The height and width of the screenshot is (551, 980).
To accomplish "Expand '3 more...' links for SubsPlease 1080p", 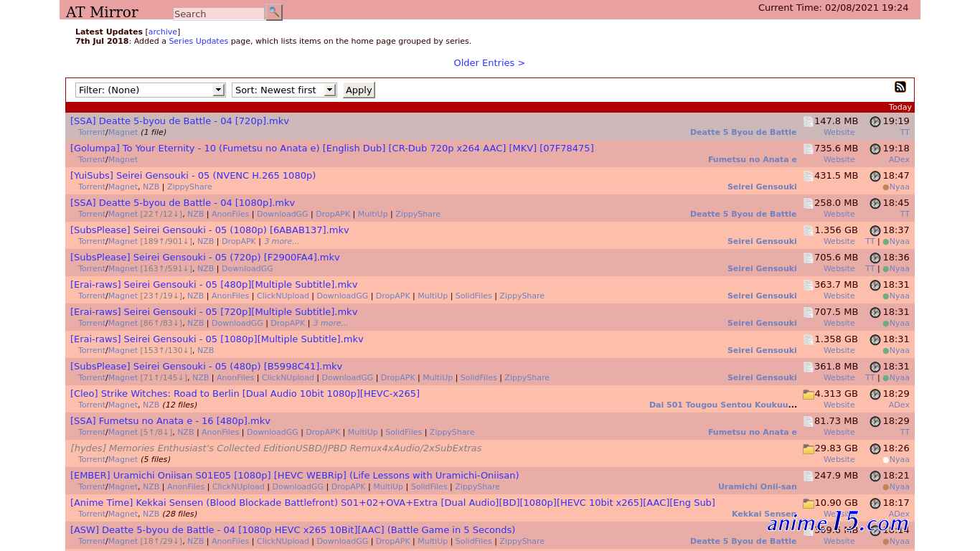I will tap(281, 241).
